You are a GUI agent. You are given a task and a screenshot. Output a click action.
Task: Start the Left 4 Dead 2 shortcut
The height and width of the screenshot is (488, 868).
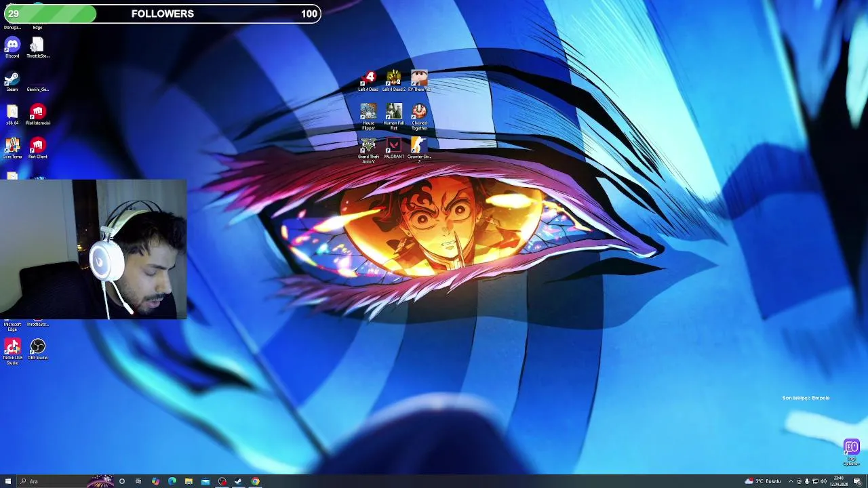click(394, 81)
